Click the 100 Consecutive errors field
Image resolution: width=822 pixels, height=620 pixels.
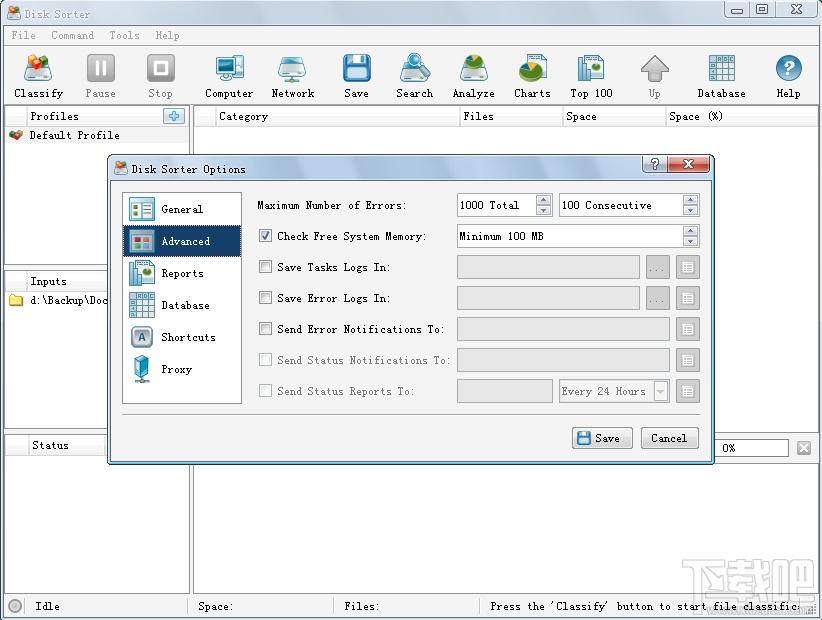tap(621, 205)
